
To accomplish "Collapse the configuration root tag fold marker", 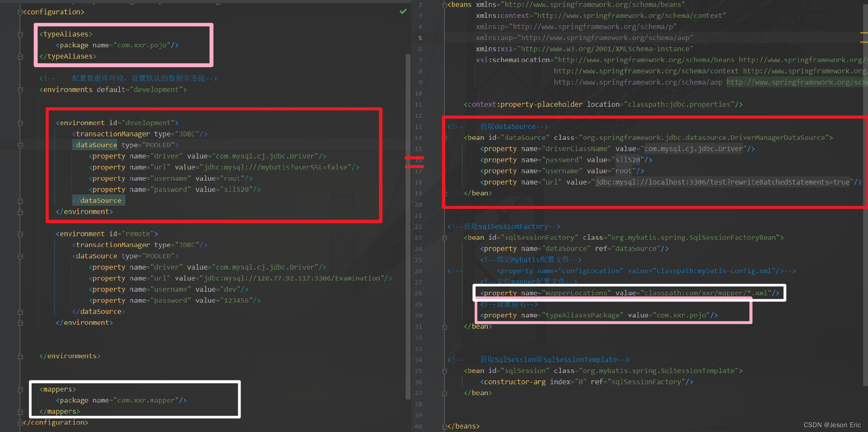I will 20,12.
